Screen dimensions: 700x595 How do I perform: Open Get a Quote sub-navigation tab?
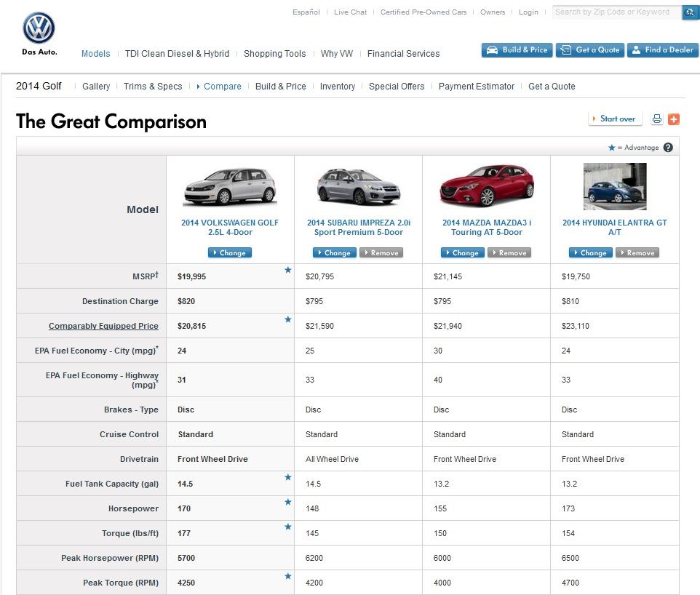pos(552,86)
